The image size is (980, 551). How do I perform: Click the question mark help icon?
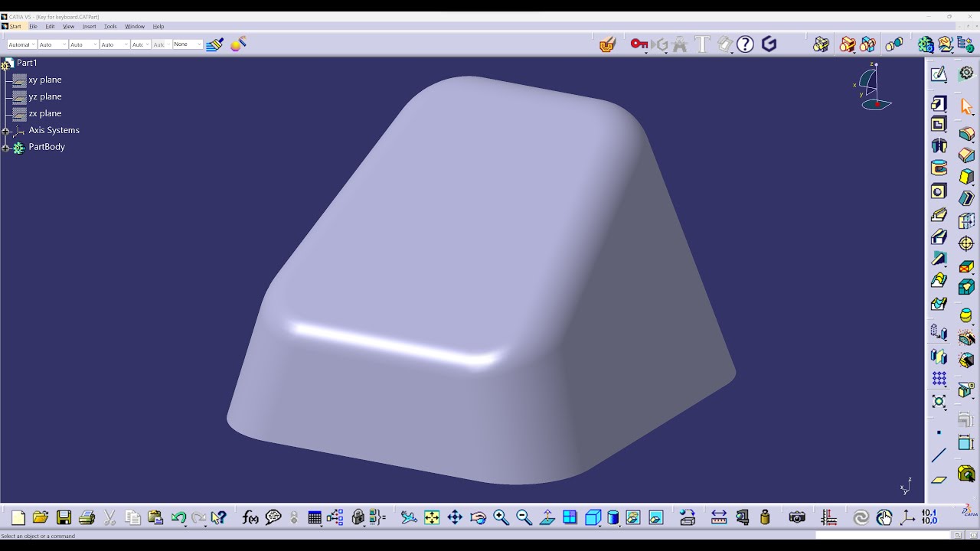tap(746, 44)
